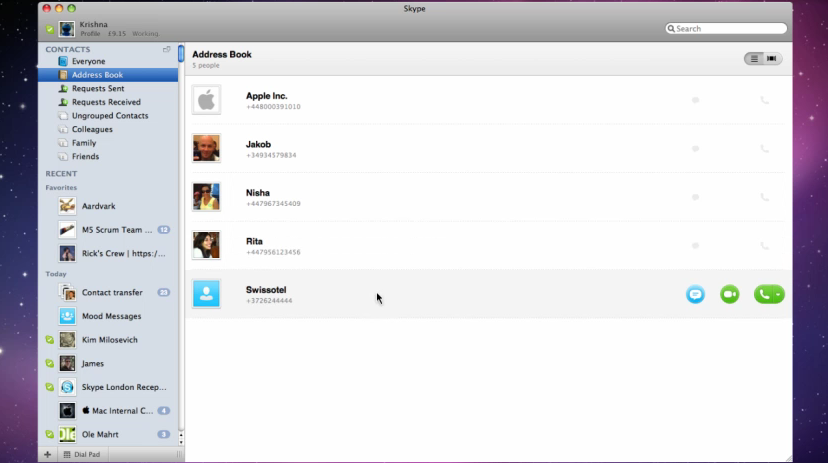
Task: Select Apple Inc. contact row
Action: click(x=488, y=100)
